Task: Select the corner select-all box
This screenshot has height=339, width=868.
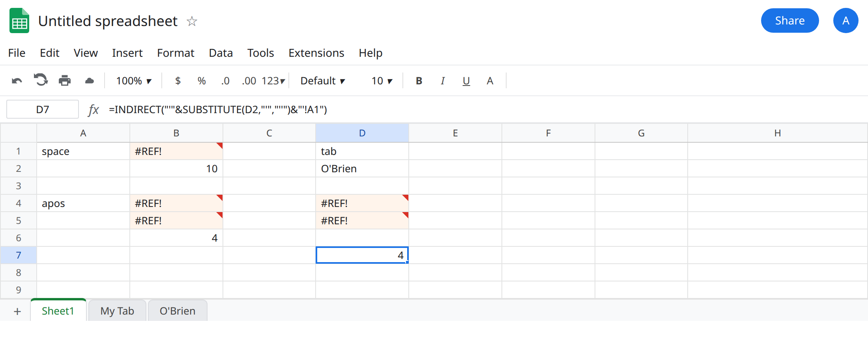Action: pyautogui.click(x=19, y=133)
